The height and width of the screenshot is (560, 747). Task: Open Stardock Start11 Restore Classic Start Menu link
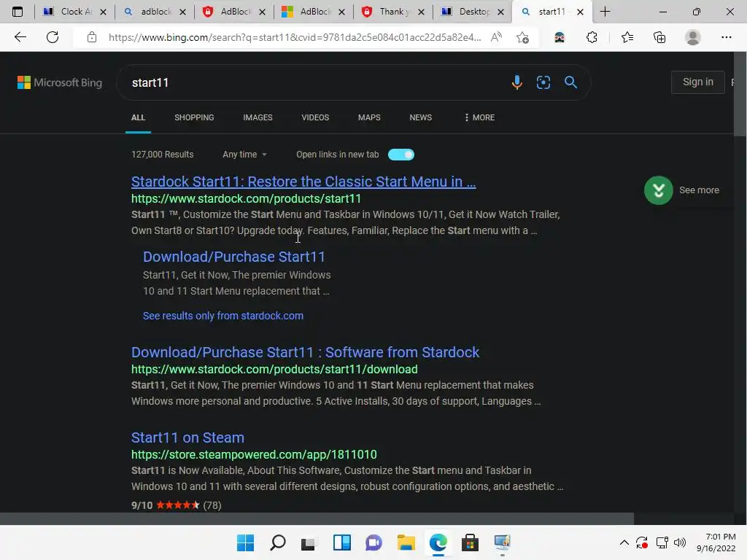click(303, 182)
